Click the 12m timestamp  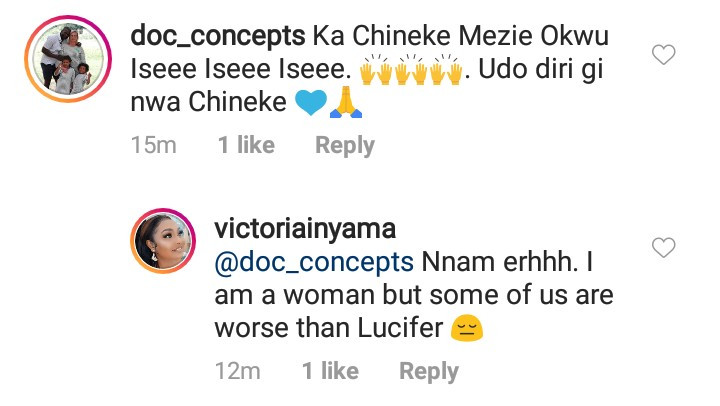click(238, 371)
